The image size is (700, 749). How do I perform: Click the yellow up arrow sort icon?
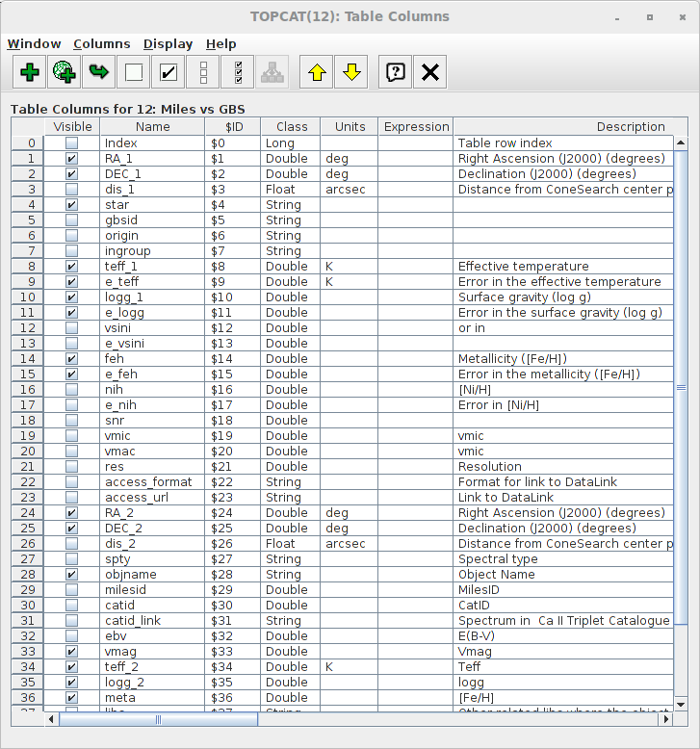[x=317, y=72]
